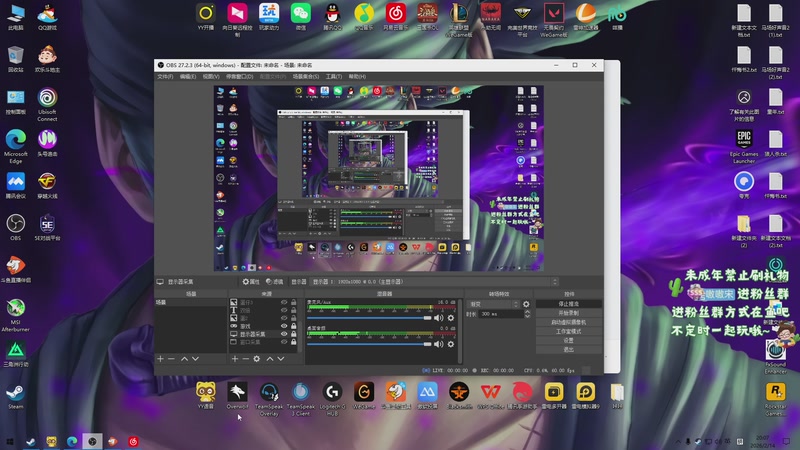Image resolution: width=800 pixels, height=450 pixels.
Task: Add a new scene with plus icon
Action: (160, 359)
